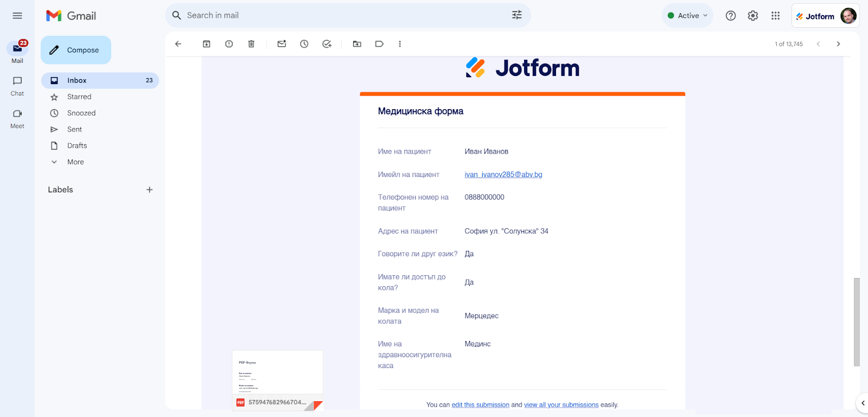Image resolution: width=868 pixels, height=417 pixels.
Task: Go back to the inbox list
Action: [178, 44]
